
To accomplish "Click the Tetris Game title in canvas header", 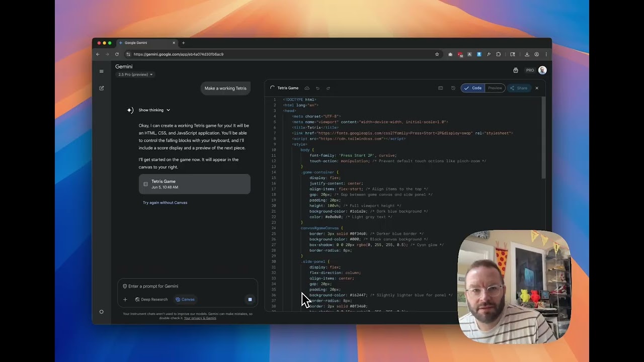I will (288, 88).
